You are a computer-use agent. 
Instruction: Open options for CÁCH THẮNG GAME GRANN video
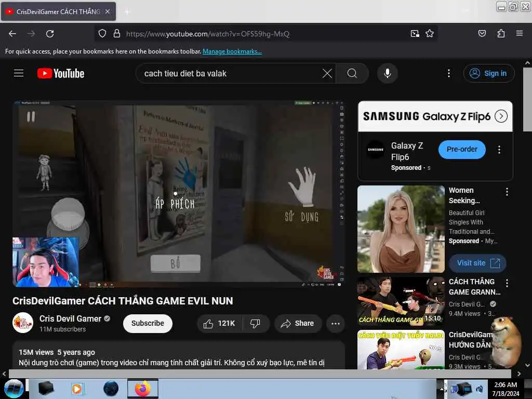pyautogui.click(x=507, y=283)
